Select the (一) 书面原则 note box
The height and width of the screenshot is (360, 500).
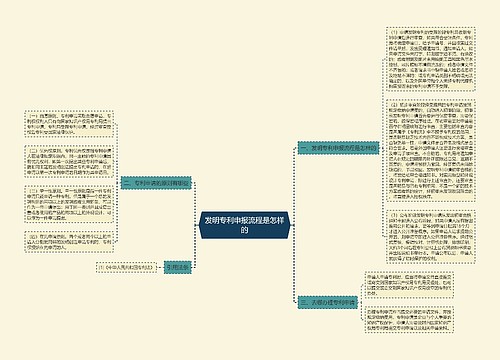pyautogui.click(x=69, y=124)
